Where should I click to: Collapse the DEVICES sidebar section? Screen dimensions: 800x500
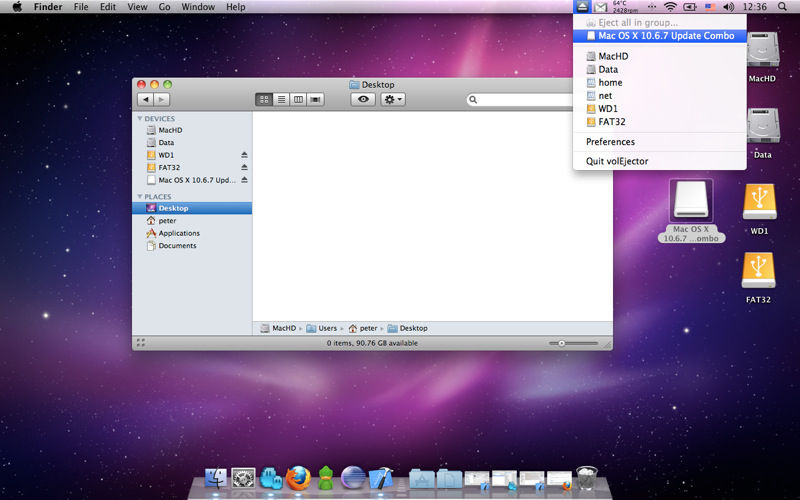pos(140,118)
